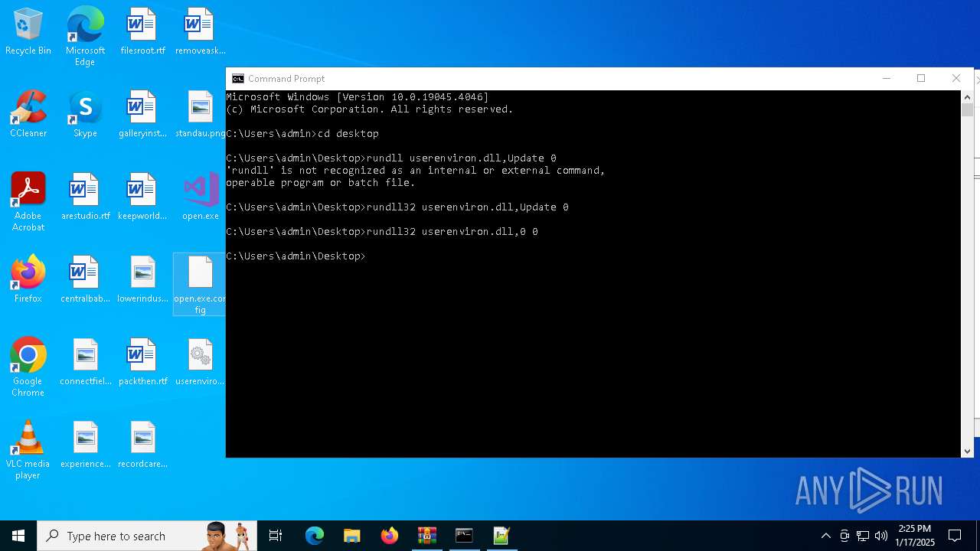
Task: Open the Recycle Bin desktop icon
Action: point(28,32)
